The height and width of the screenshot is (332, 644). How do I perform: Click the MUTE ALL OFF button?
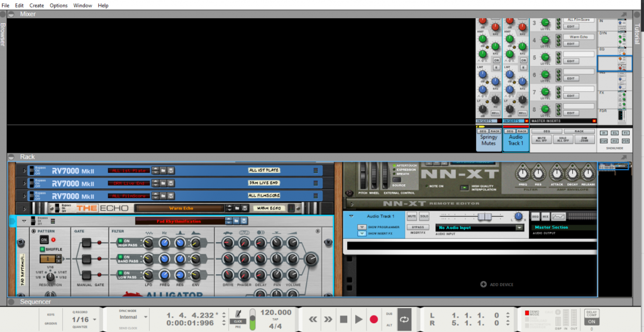point(541,140)
